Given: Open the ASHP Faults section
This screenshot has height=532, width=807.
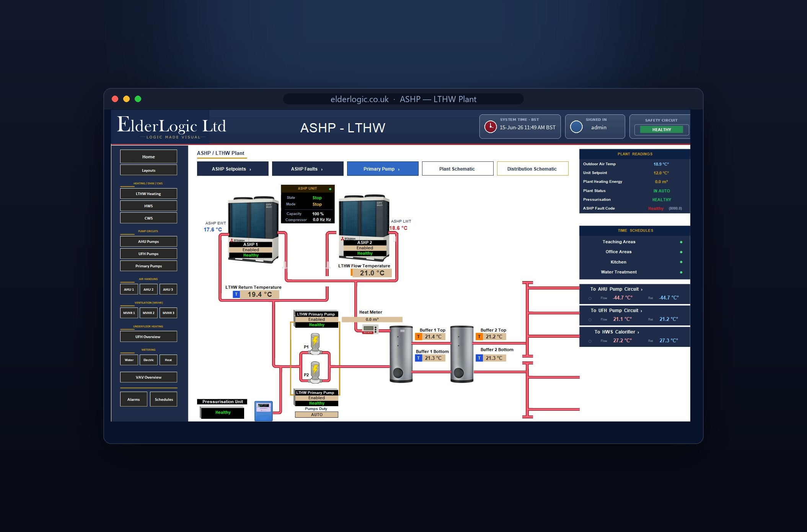Looking at the screenshot, I should pos(308,169).
